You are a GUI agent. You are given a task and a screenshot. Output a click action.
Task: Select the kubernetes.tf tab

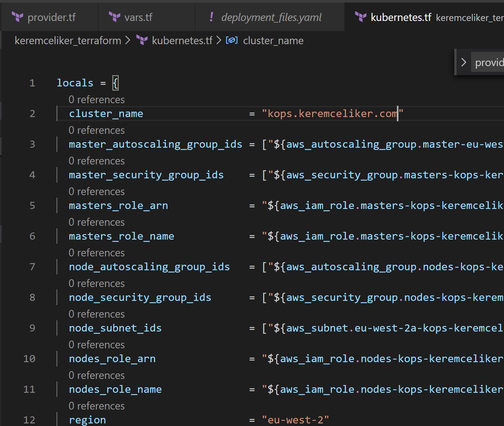pos(425,17)
